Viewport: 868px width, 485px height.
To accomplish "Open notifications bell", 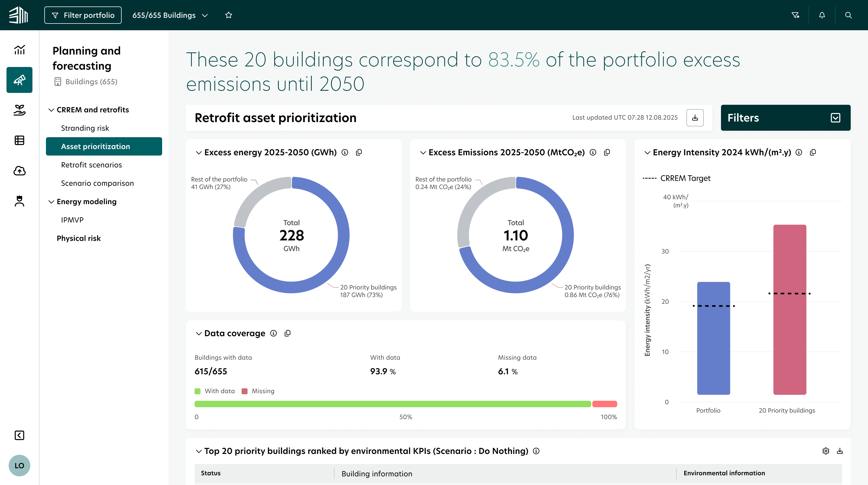I will 822,15.
